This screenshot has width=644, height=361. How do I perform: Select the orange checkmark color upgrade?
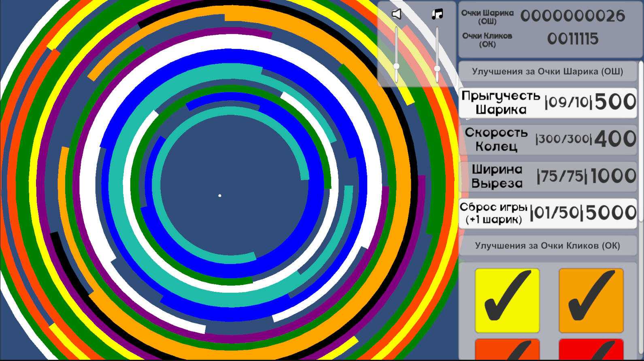click(x=591, y=301)
